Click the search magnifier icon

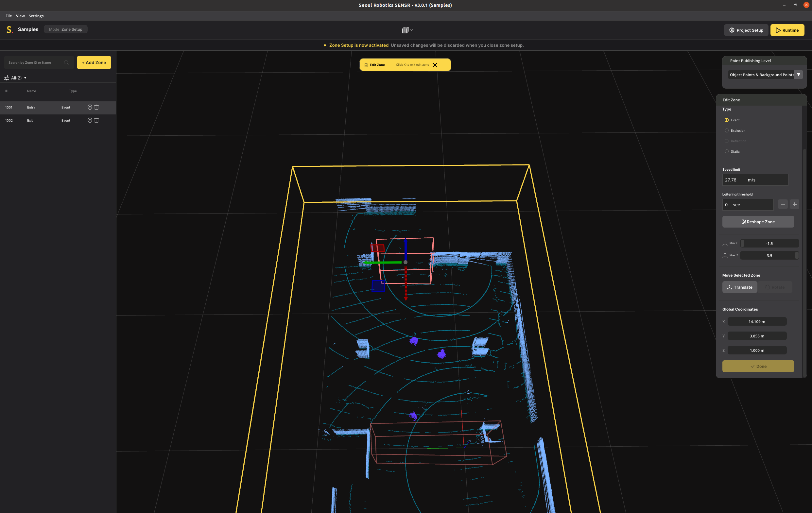point(66,62)
